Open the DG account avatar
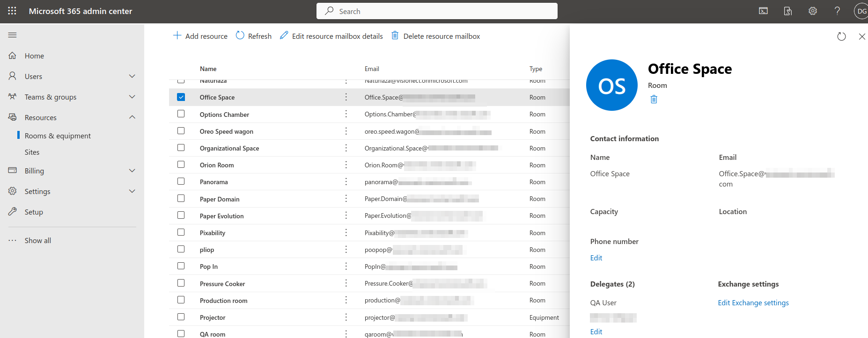This screenshot has height=338, width=868. [x=861, y=11]
